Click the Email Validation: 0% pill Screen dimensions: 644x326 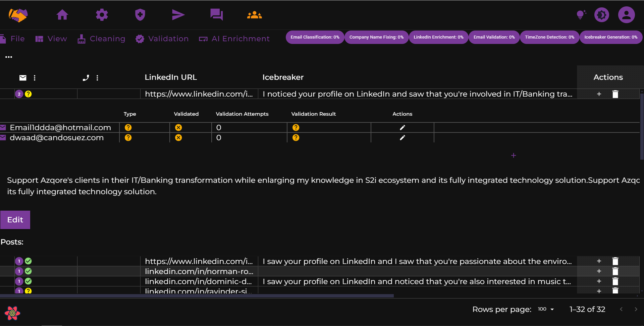point(494,37)
